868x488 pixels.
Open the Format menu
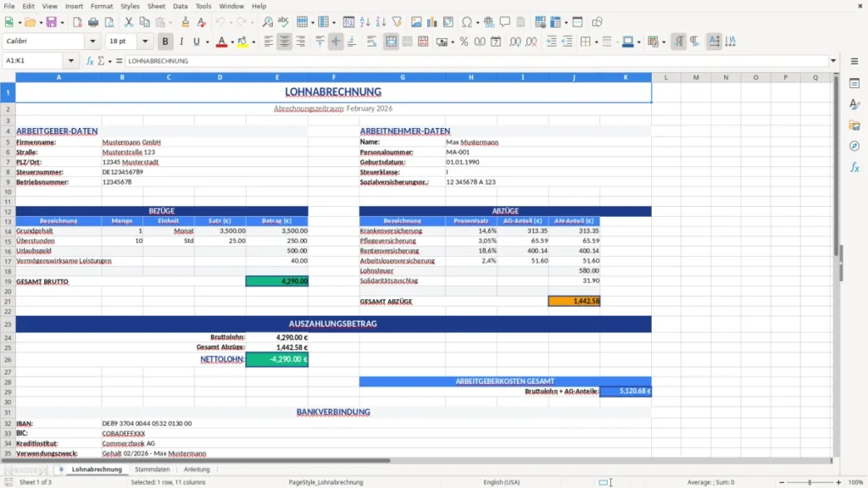(x=102, y=6)
